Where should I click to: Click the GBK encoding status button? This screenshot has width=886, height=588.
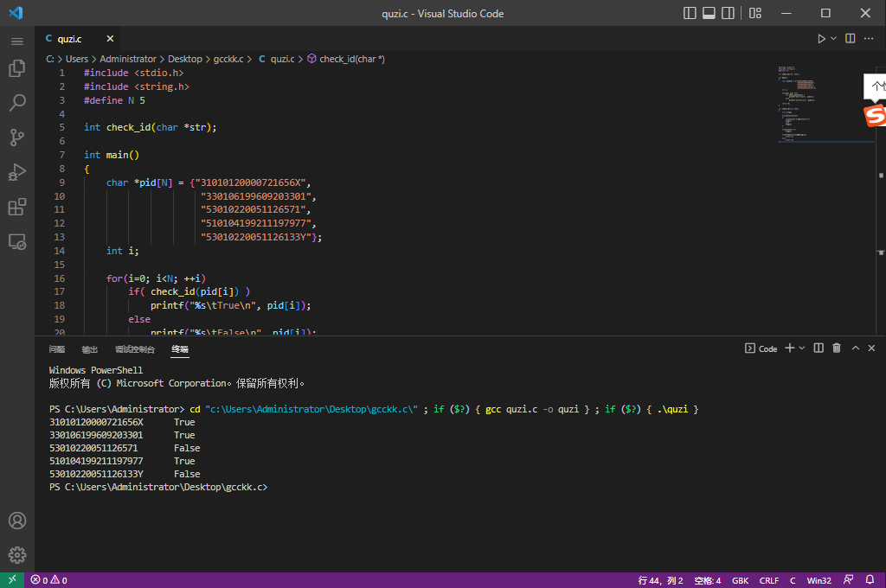(741, 580)
